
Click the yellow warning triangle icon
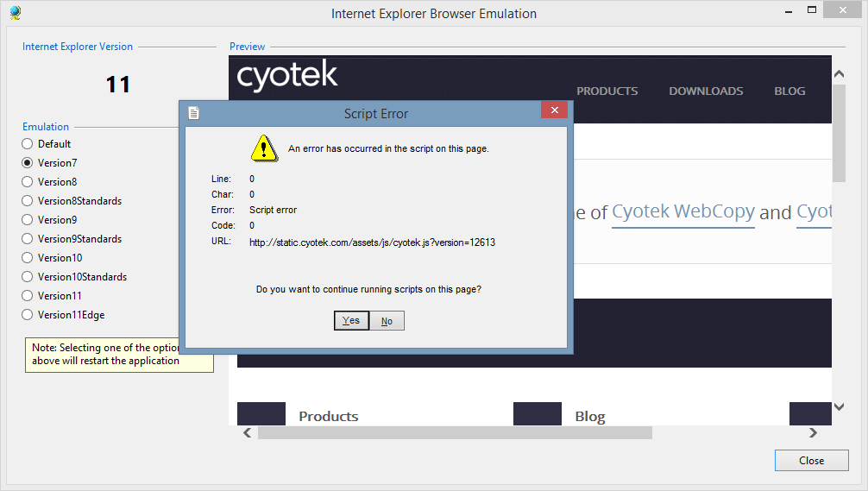point(264,148)
